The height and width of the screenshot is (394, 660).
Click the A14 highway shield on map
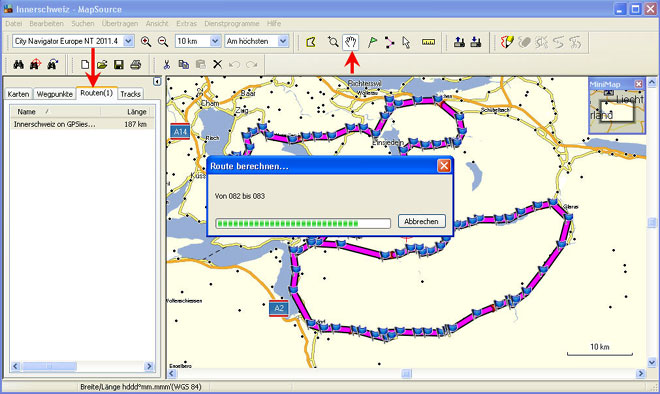click(x=180, y=132)
